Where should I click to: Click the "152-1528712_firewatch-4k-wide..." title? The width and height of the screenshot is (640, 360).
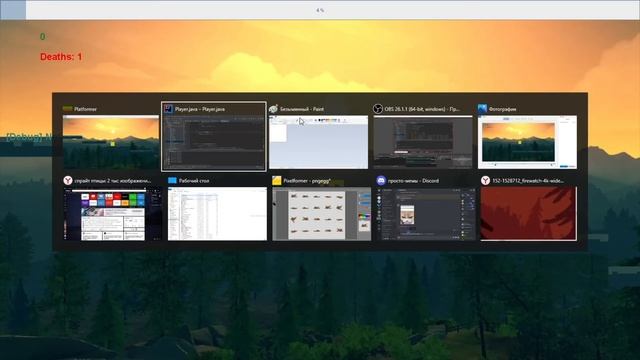tap(528, 181)
